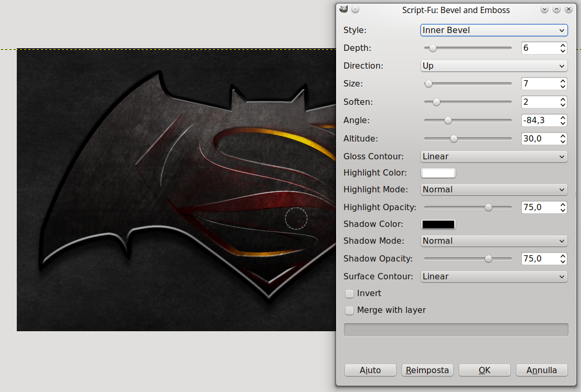Image resolution: width=581 pixels, height=392 pixels.
Task: Click the Size value field showing 7
Action: [540, 84]
